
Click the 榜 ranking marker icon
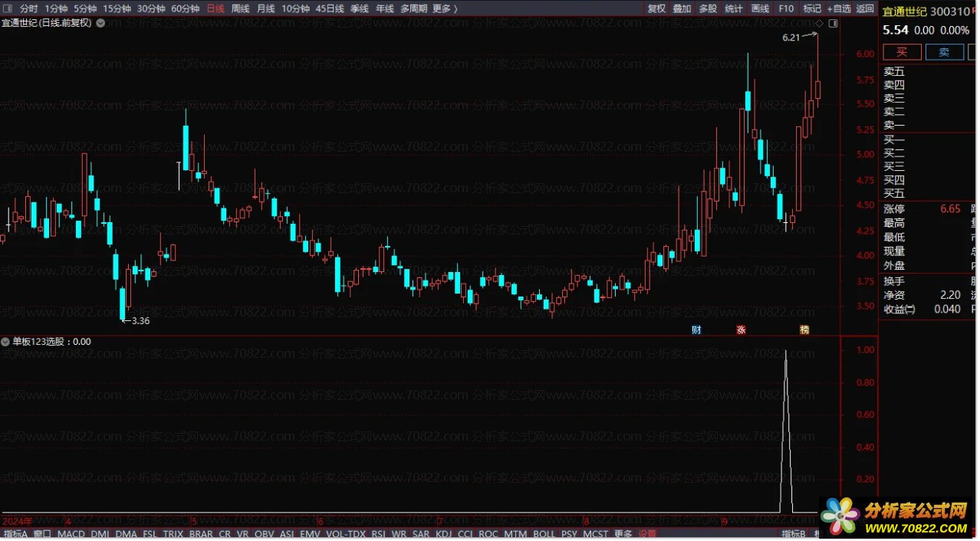[804, 330]
